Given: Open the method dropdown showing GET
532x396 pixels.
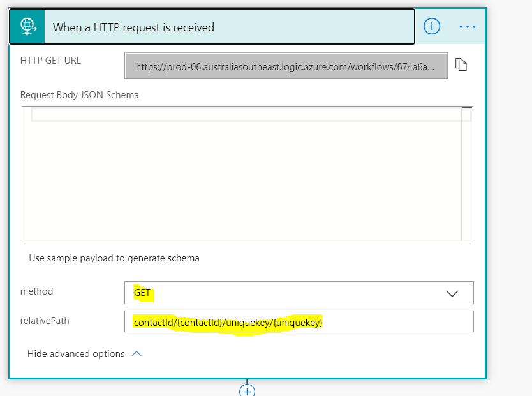Looking at the screenshot, I should coord(299,293).
